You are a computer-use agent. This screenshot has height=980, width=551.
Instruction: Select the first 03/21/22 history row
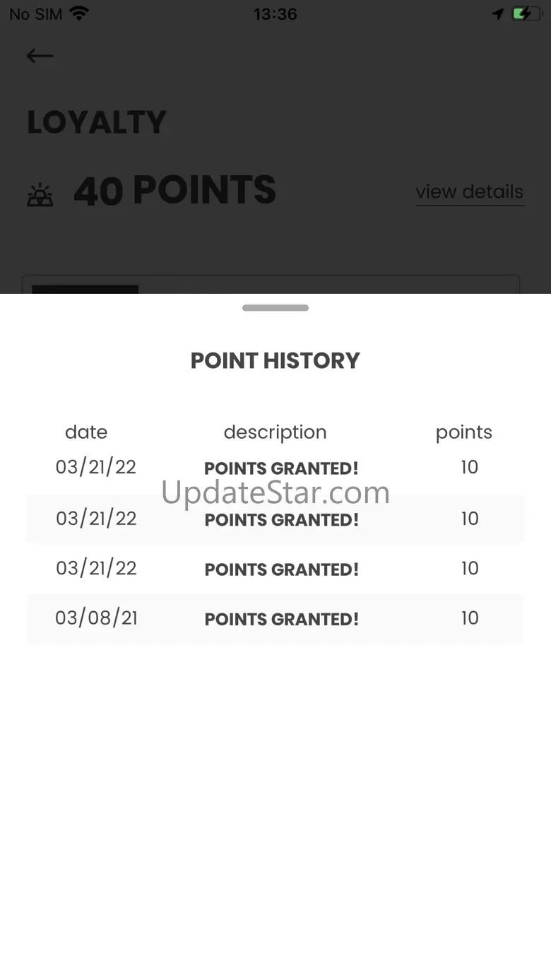coord(275,468)
